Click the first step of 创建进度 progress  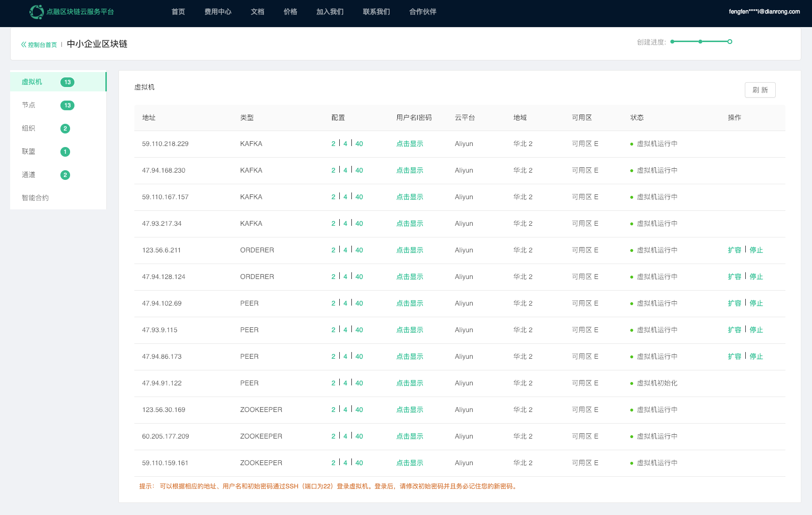[672, 42]
